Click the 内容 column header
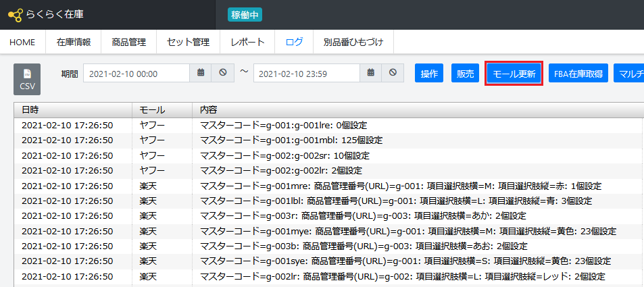The image size is (644, 287). pos(418,109)
